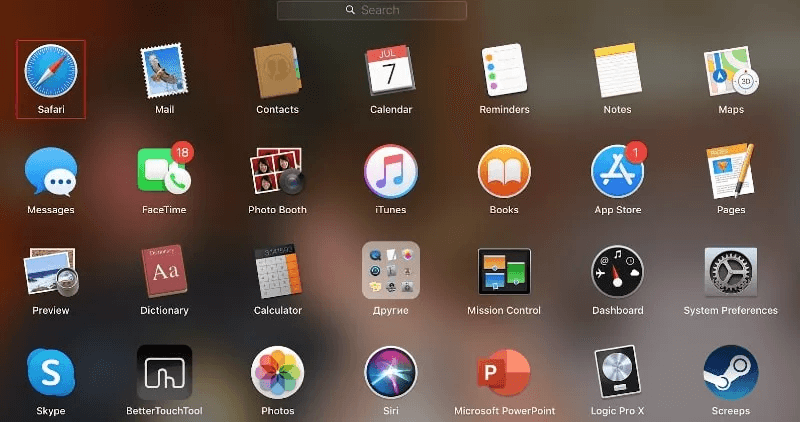Open the Calculator icon

(x=278, y=271)
